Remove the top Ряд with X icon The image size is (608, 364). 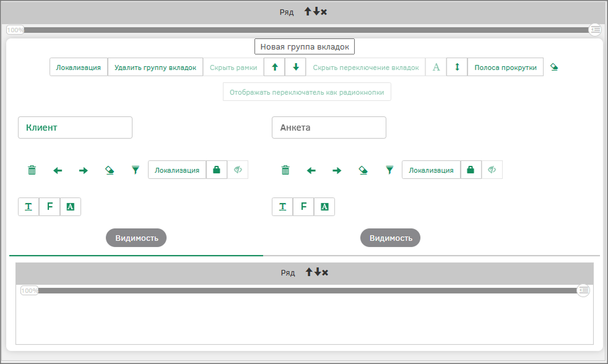324,12
